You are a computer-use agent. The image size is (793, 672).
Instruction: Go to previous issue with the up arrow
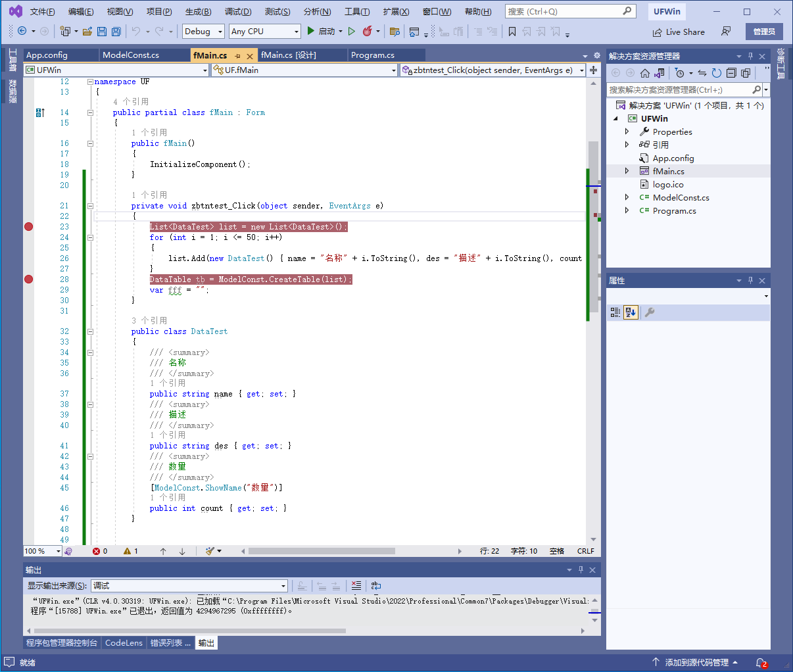163,551
